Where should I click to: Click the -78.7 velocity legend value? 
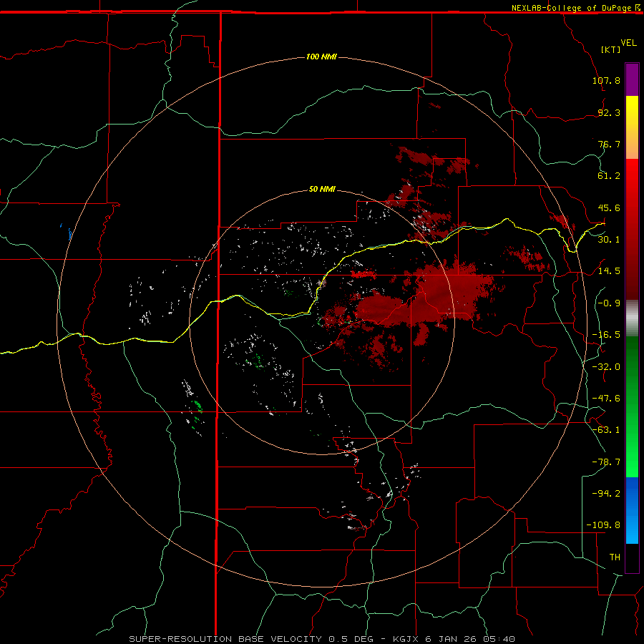[x=606, y=462]
